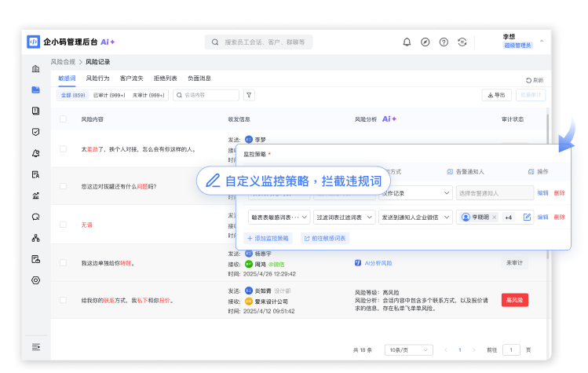Click the AI分析风险 icon link
The width and height of the screenshot is (588, 373).
(x=358, y=263)
